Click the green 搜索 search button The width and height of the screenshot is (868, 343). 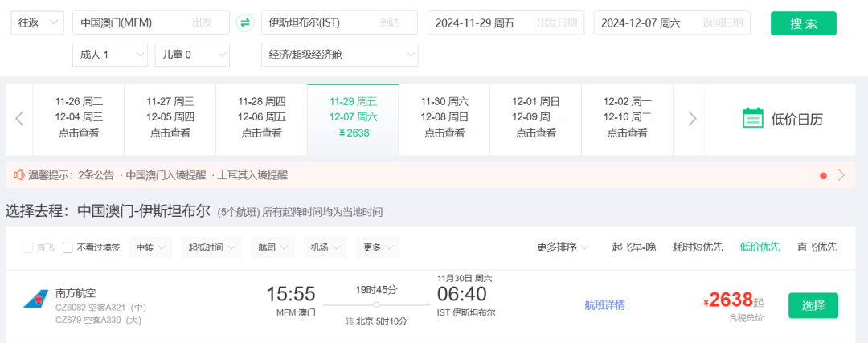click(x=803, y=23)
